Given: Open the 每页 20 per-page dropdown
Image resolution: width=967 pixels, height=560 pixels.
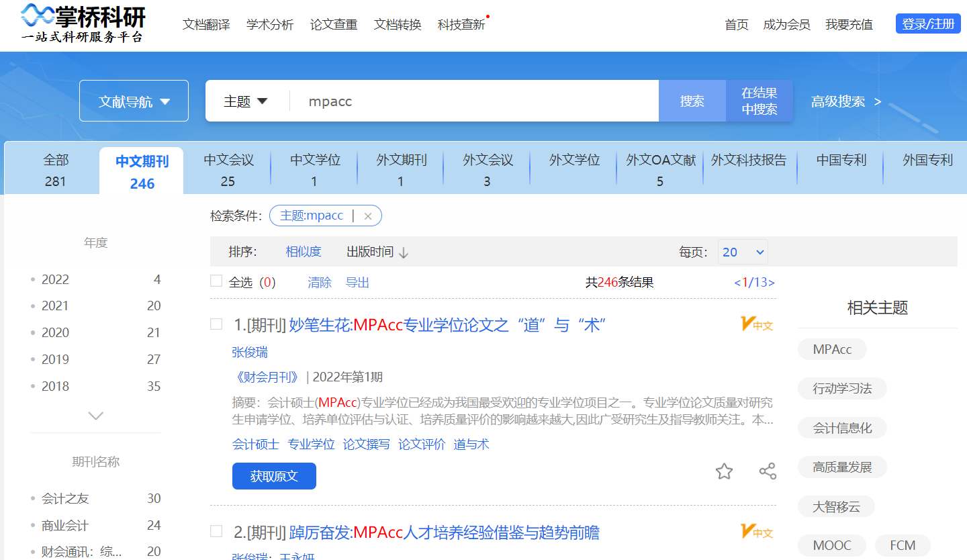Looking at the screenshot, I should [743, 251].
